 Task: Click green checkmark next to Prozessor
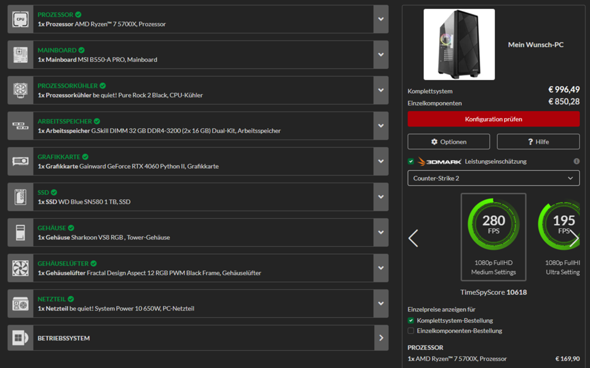tap(78, 15)
